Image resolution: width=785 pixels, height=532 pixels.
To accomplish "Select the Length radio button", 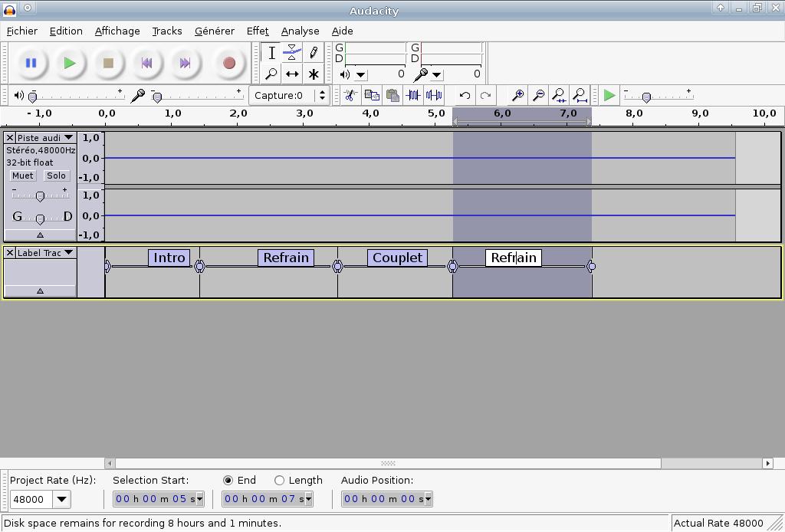I will 279,481.
